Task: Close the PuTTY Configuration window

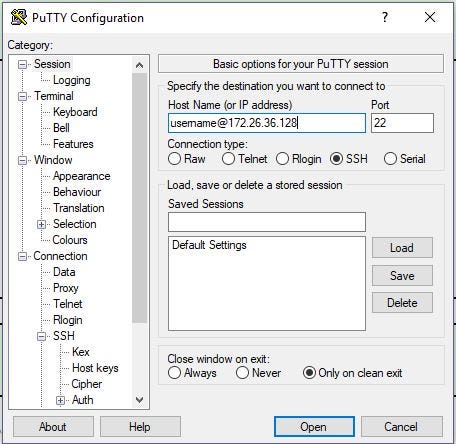Action: pyautogui.click(x=430, y=17)
